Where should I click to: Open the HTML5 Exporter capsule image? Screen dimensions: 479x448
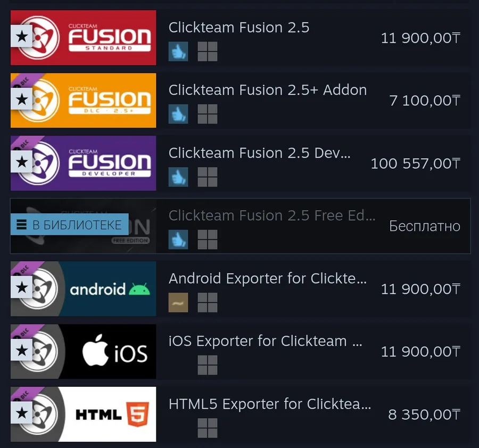click(83, 414)
